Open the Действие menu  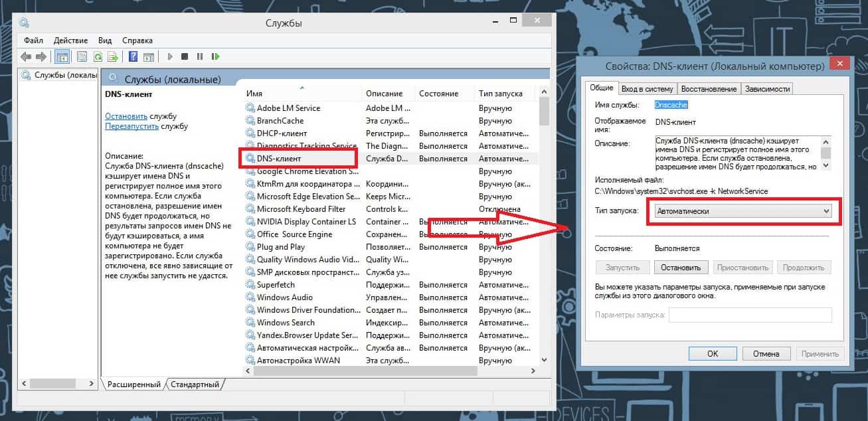(70, 41)
